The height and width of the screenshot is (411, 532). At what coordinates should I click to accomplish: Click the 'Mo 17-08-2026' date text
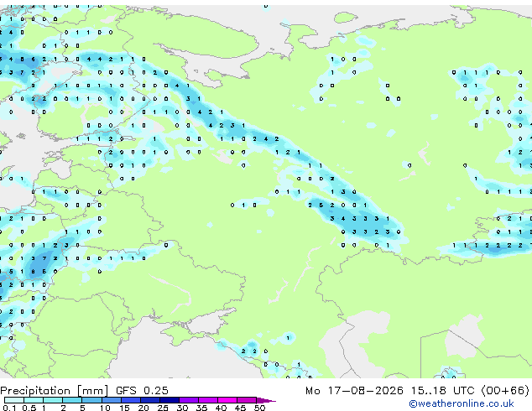point(354,390)
